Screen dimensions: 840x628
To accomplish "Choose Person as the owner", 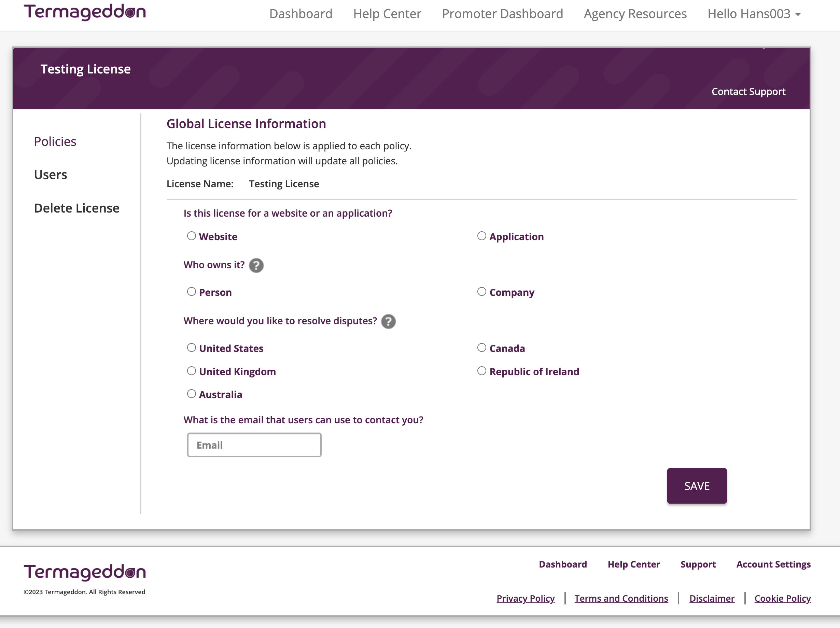I will [x=192, y=292].
